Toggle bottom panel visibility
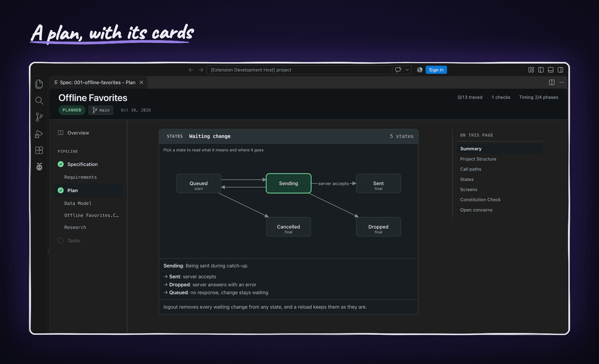The height and width of the screenshot is (364, 599). tap(551, 70)
